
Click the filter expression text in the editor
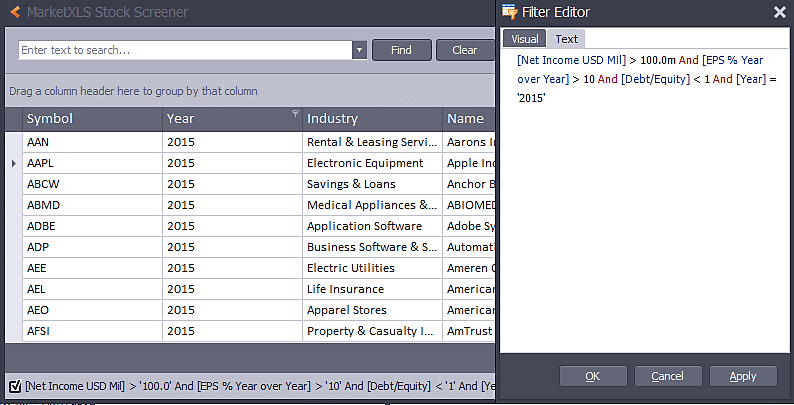[x=647, y=79]
